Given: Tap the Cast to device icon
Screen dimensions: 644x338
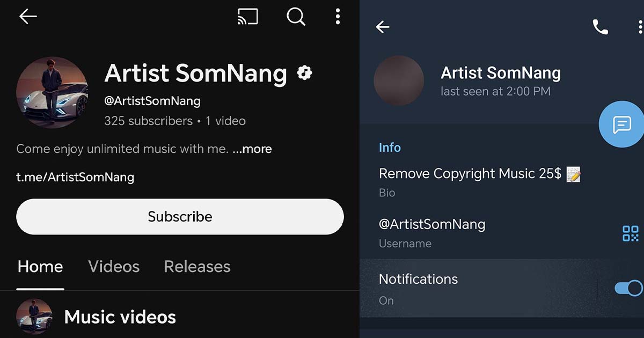Looking at the screenshot, I should point(247,17).
